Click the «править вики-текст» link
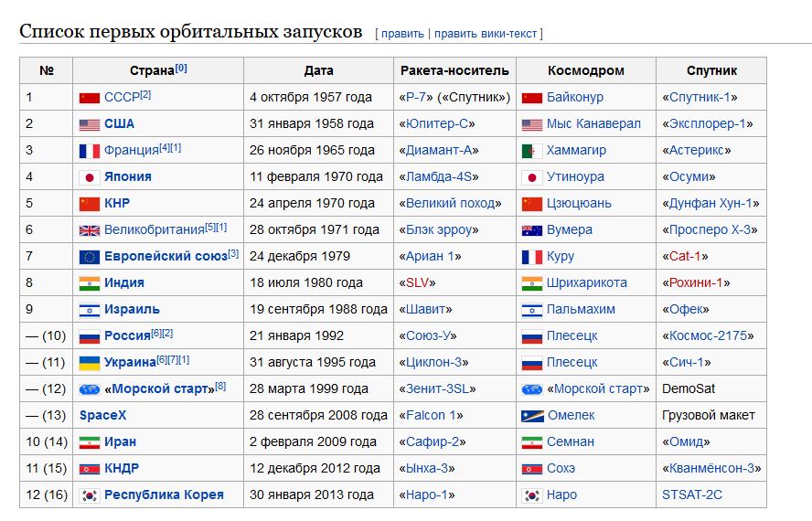 tap(486, 34)
